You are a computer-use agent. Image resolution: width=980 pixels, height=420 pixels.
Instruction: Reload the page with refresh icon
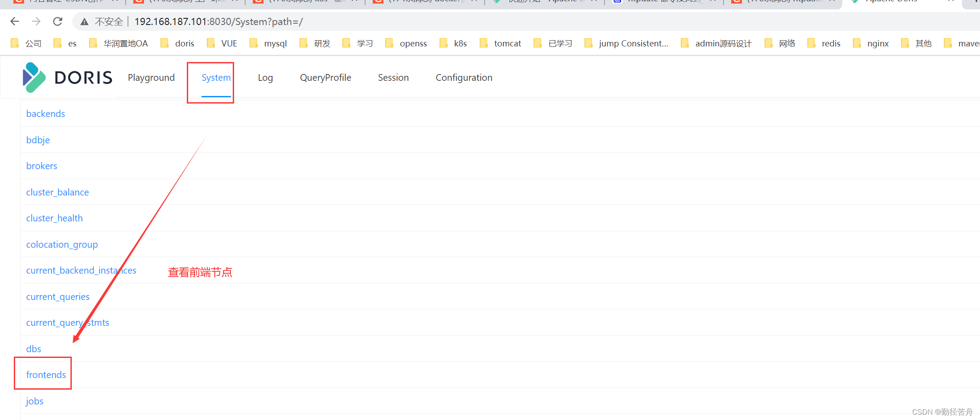point(58,21)
